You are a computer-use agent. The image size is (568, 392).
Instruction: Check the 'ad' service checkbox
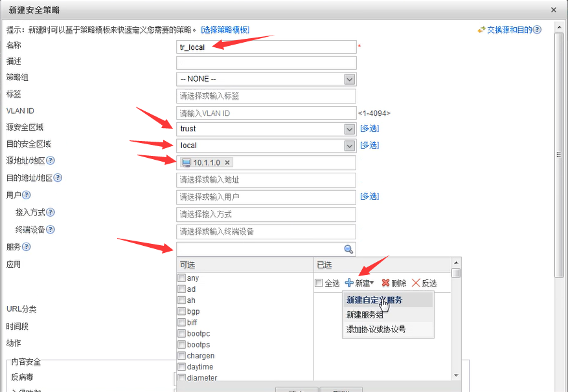[181, 289]
